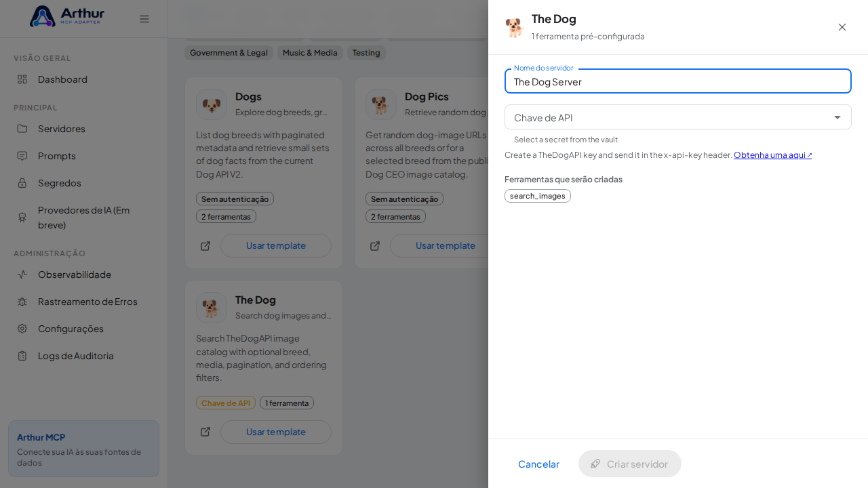
Task: Click the Cancelar button
Action: coord(538,464)
